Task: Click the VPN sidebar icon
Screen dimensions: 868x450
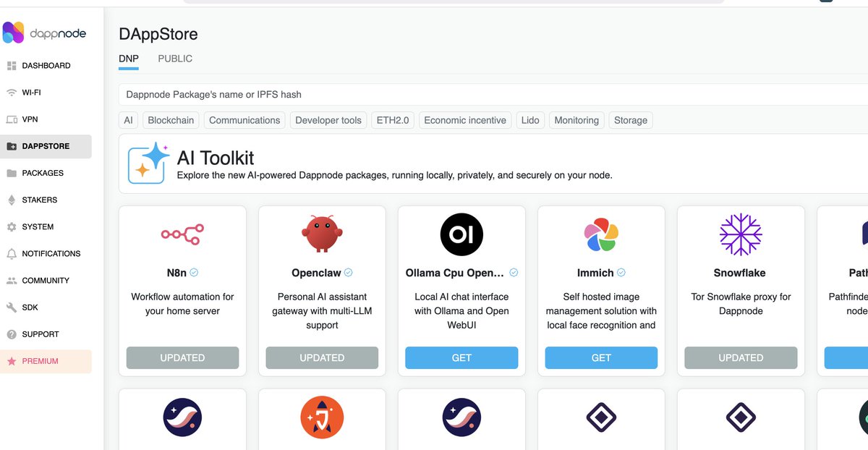Action: pos(11,119)
